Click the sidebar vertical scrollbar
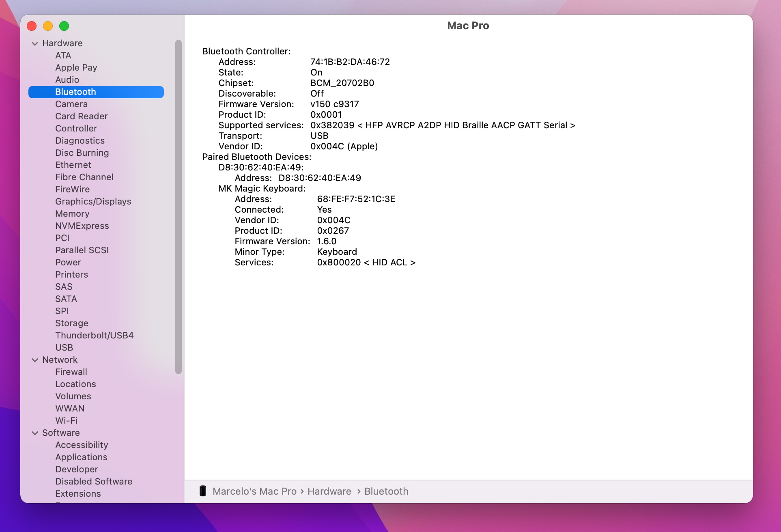The width and height of the screenshot is (781, 532). pos(178,207)
